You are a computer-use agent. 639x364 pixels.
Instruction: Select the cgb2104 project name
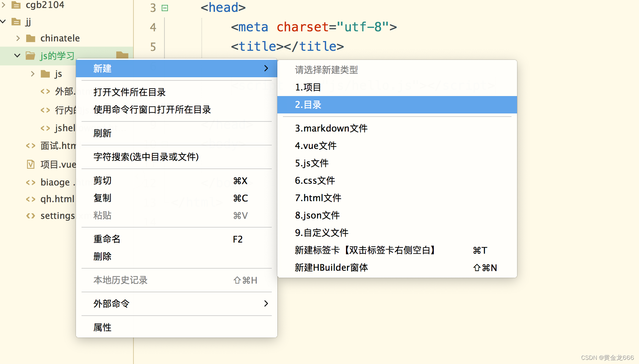point(45,5)
